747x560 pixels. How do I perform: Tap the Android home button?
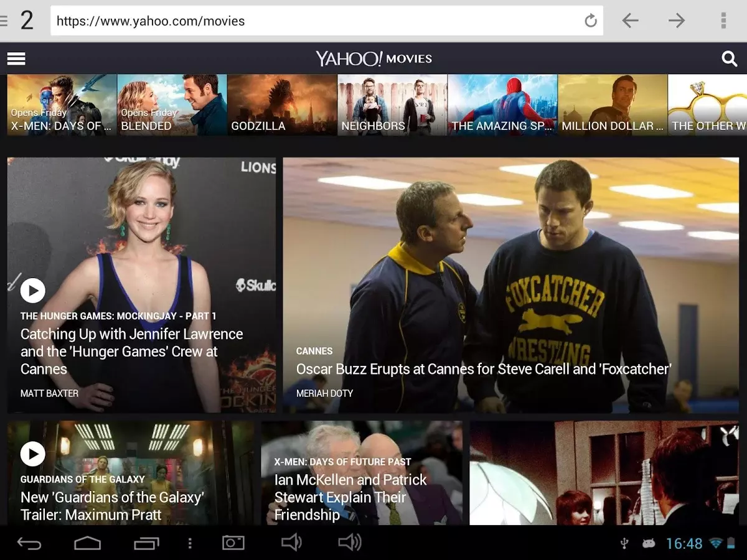[x=87, y=543]
